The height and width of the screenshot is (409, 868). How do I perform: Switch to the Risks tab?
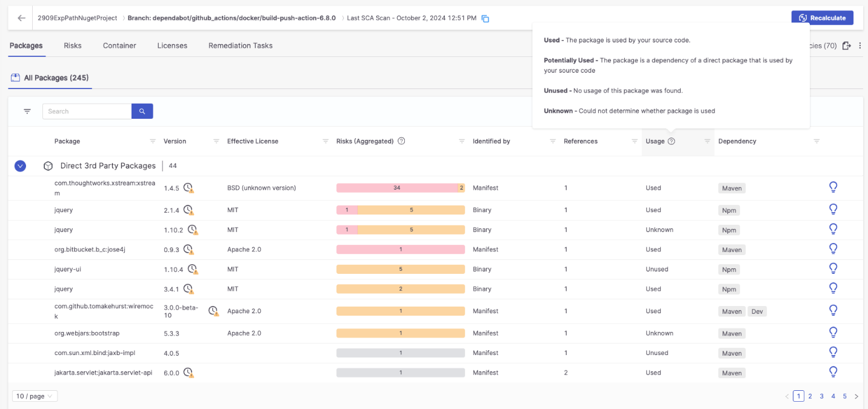73,45
